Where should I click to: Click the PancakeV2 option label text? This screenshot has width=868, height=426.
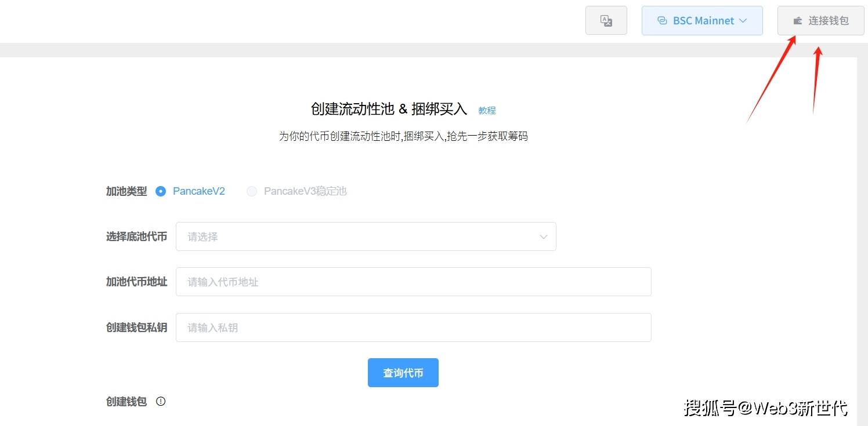[x=198, y=191]
